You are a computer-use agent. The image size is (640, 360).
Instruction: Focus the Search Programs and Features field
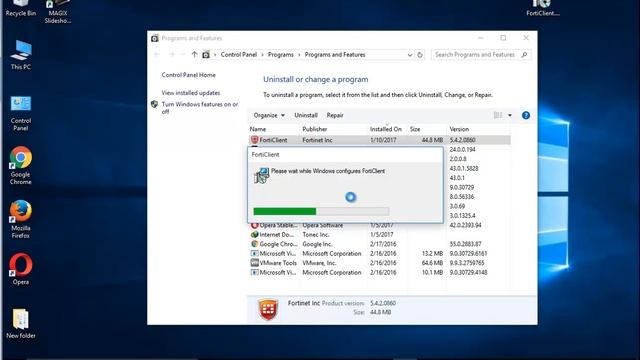tap(476, 55)
